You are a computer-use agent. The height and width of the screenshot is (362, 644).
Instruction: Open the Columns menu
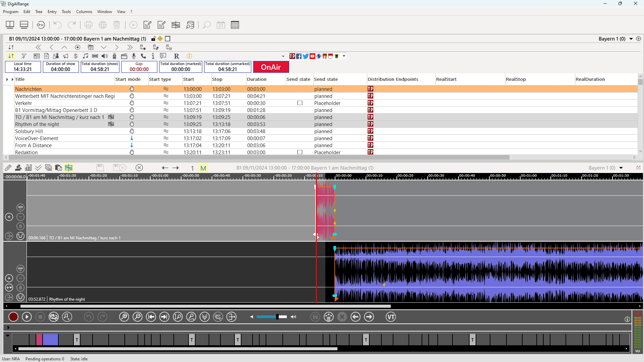click(84, 12)
